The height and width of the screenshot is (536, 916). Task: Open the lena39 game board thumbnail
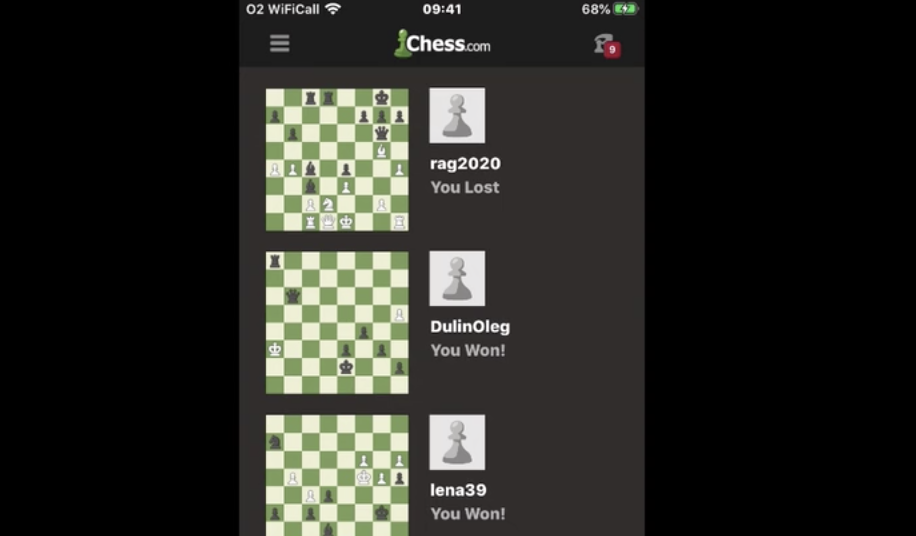click(x=337, y=475)
